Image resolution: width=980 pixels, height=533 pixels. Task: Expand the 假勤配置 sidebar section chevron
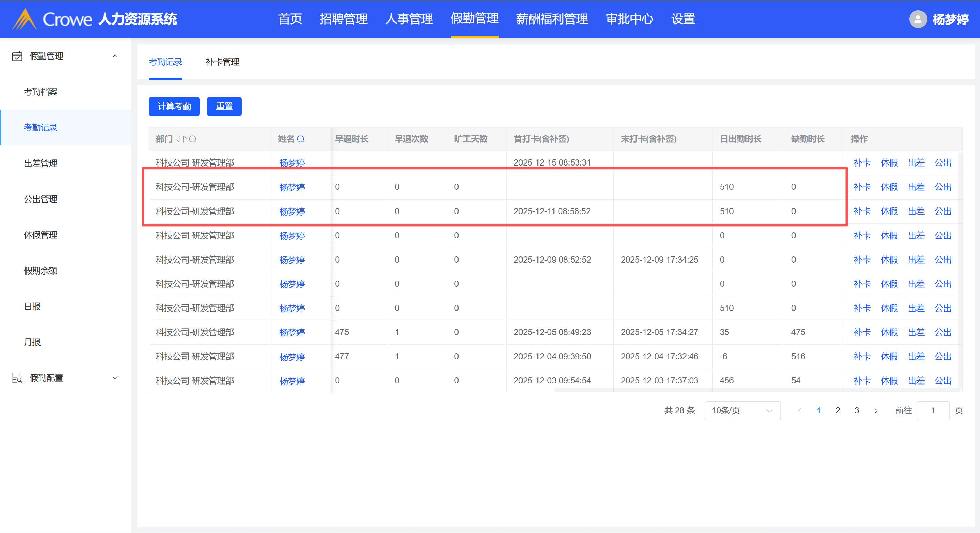[115, 378]
